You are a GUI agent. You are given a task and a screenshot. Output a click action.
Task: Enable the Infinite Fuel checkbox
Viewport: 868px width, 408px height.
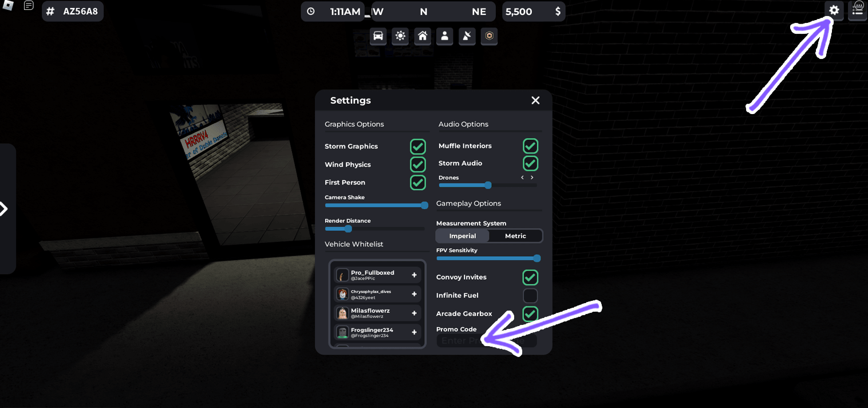point(530,296)
